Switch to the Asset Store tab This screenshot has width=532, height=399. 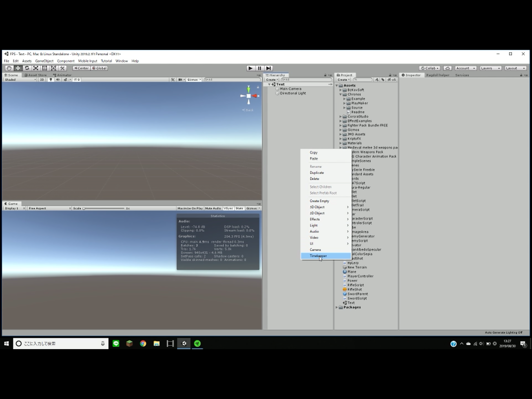pos(35,75)
